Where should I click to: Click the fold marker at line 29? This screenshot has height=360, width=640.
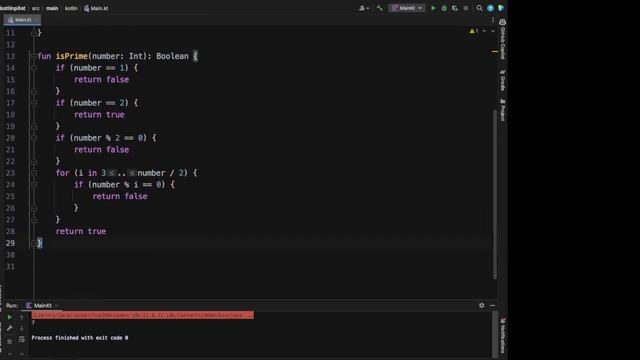tap(34, 243)
